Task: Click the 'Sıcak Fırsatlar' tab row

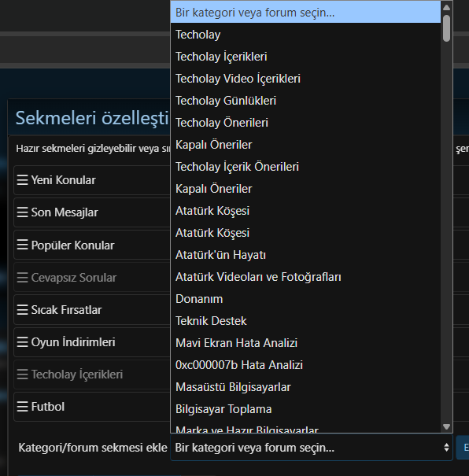Action: [x=91, y=310]
